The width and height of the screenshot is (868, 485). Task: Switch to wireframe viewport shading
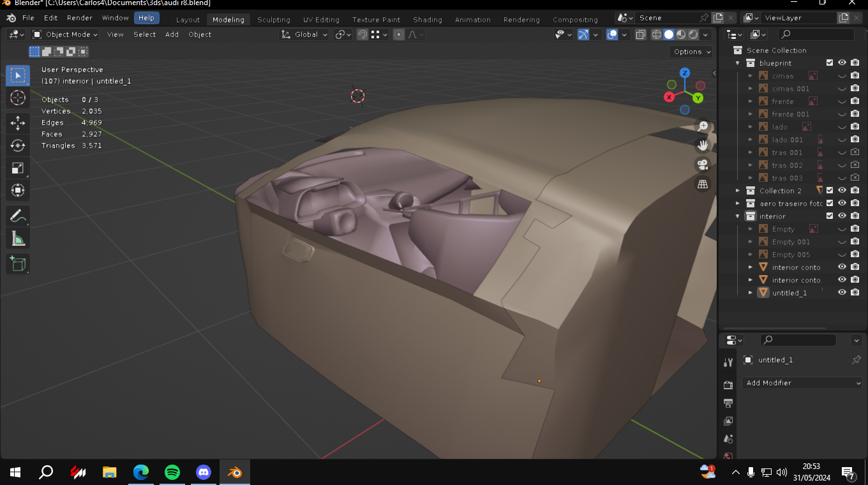(x=657, y=34)
